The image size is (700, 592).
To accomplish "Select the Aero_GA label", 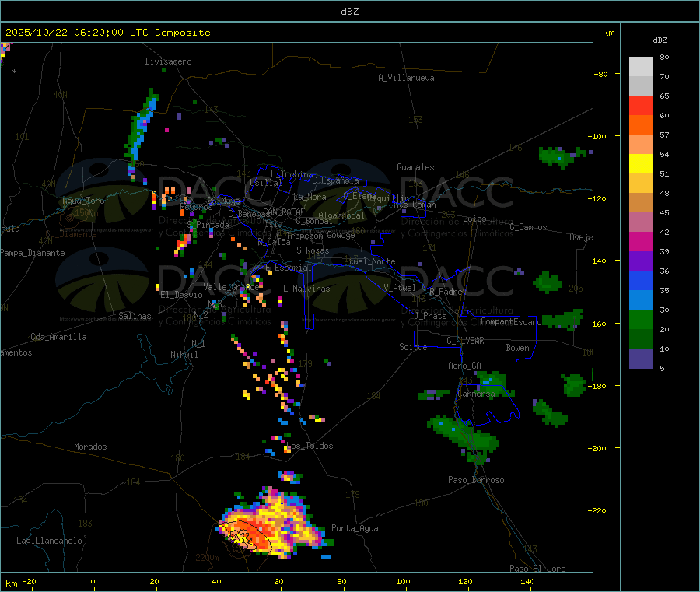I will tap(465, 366).
